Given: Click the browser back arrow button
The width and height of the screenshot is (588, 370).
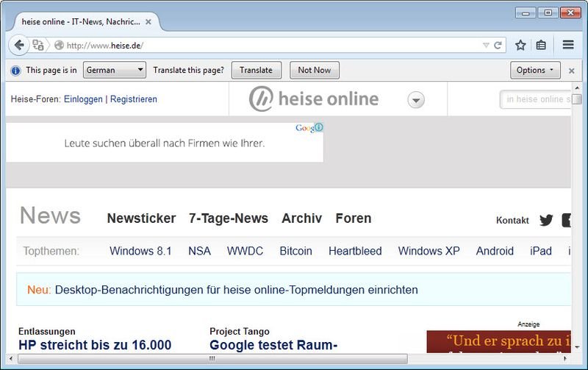Looking at the screenshot, I should point(19,45).
